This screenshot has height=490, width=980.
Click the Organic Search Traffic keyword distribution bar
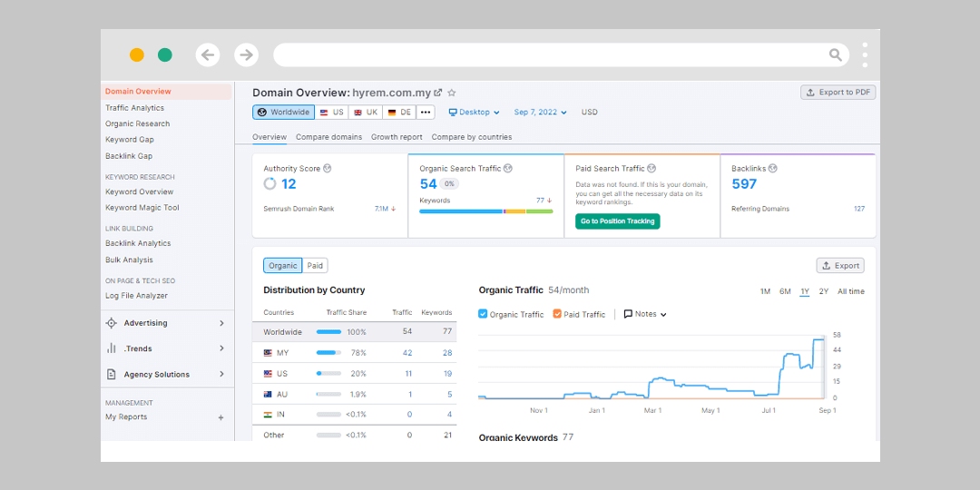click(485, 211)
